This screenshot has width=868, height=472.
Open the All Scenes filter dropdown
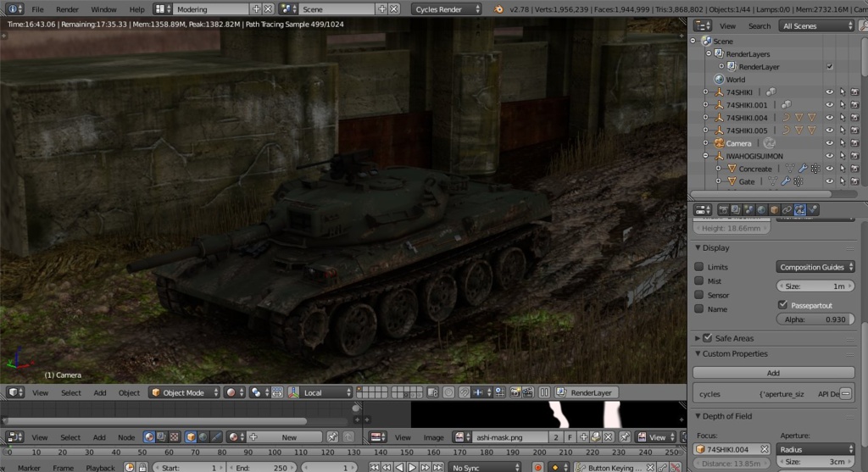[816, 25]
